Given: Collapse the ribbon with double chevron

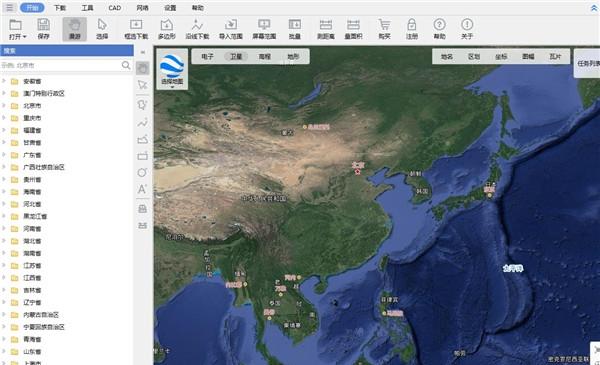Looking at the screenshot, I should click(593, 8).
